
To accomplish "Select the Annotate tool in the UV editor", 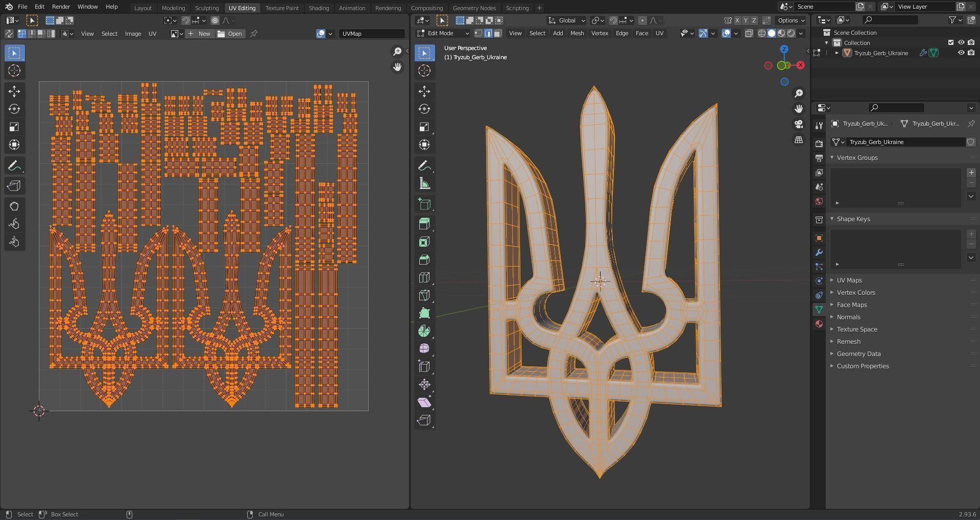I will [14, 165].
